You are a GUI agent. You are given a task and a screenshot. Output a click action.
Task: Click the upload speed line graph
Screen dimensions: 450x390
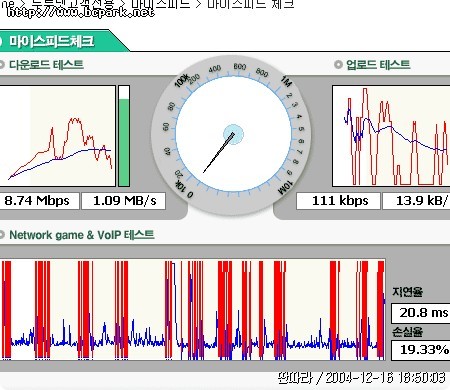(x=391, y=136)
